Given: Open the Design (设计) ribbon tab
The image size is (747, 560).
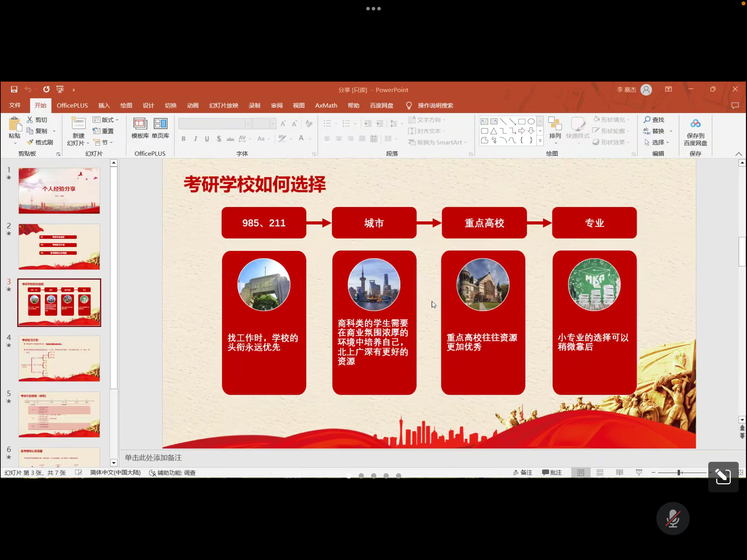Looking at the screenshot, I should 148,105.
